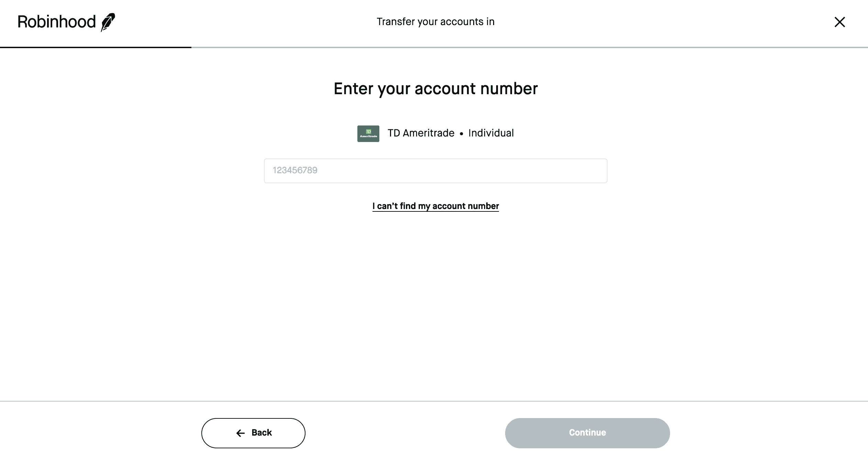The width and height of the screenshot is (868, 460).
Task: Click the 123456789 placeholder text
Action: click(295, 171)
